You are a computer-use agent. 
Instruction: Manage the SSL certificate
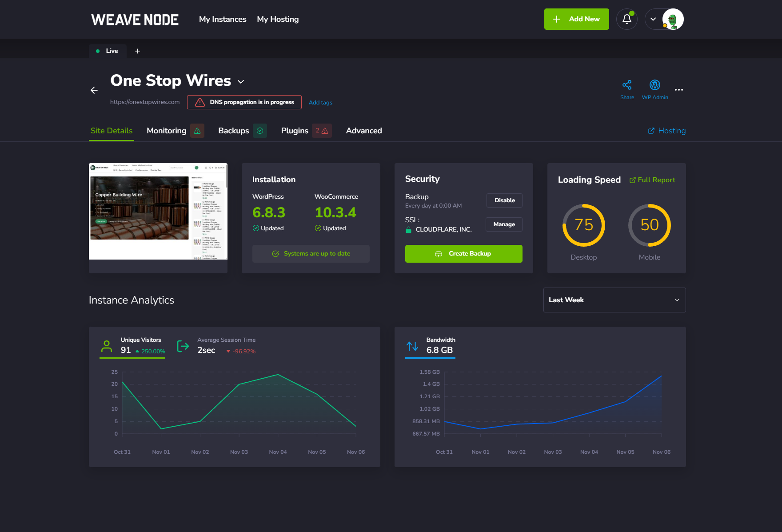point(504,224)
